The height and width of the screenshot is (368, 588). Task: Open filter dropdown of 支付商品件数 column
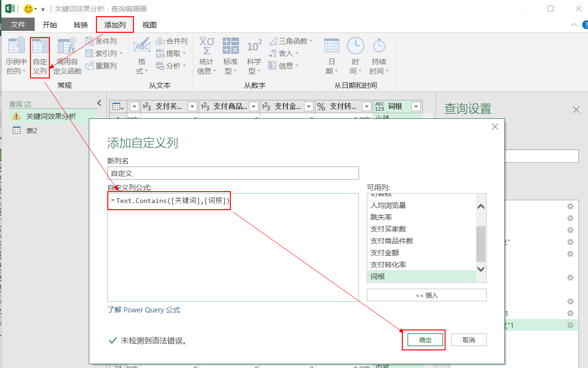click(x=254, y=107)
